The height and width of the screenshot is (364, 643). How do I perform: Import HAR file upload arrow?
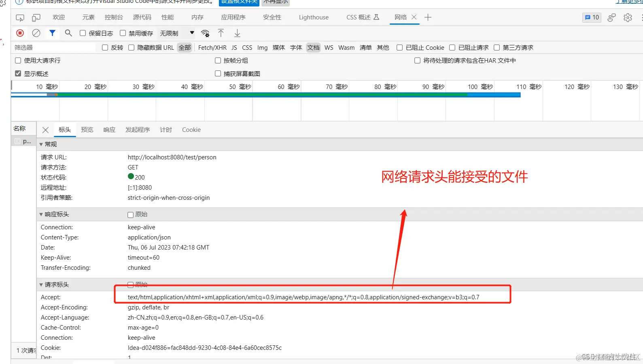pos(221,33)
